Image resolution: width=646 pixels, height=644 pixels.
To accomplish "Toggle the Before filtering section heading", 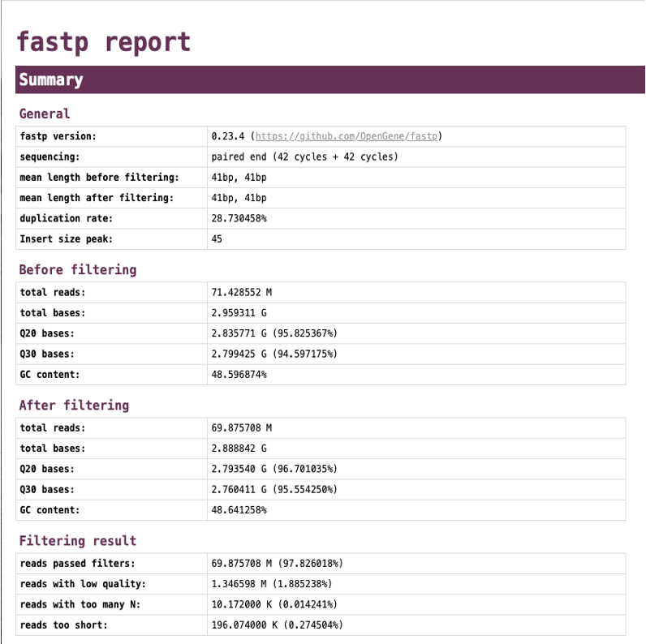I will (78, 270).
